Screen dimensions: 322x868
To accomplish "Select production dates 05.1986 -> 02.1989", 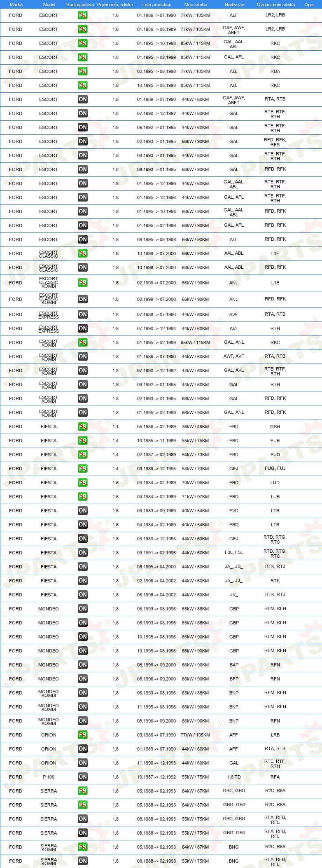I will [156, 427].
